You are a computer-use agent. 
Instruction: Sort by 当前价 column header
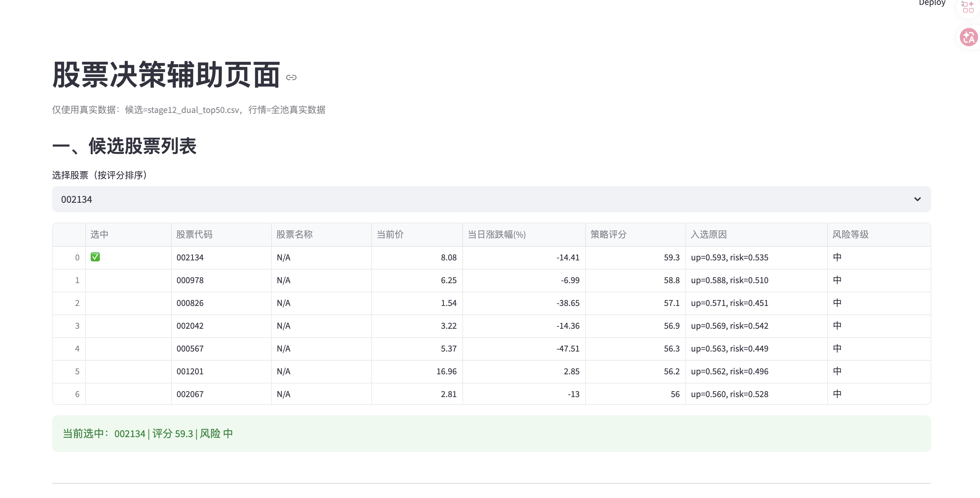pos(390,235)
